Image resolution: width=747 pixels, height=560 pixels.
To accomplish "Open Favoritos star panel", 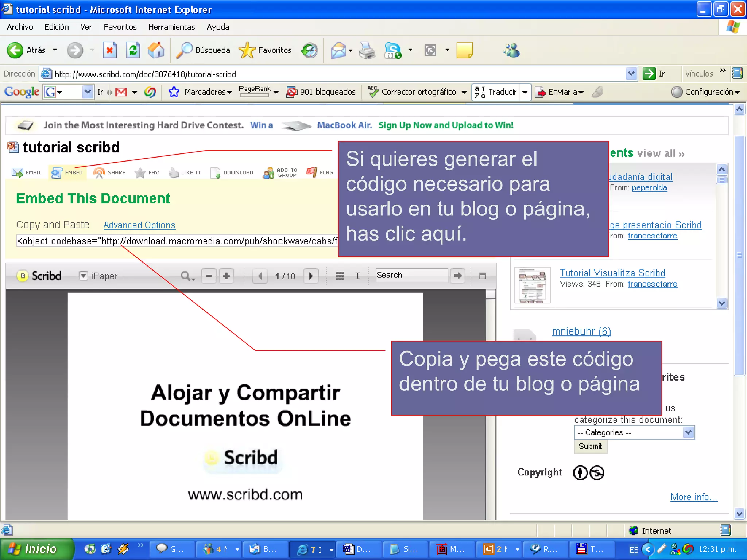I will click(265, 50).
